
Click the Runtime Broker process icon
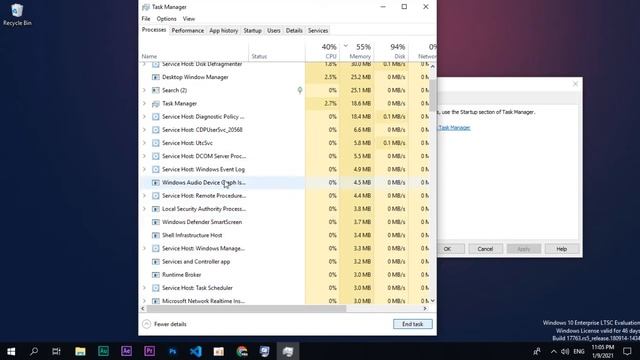(156, 275)
